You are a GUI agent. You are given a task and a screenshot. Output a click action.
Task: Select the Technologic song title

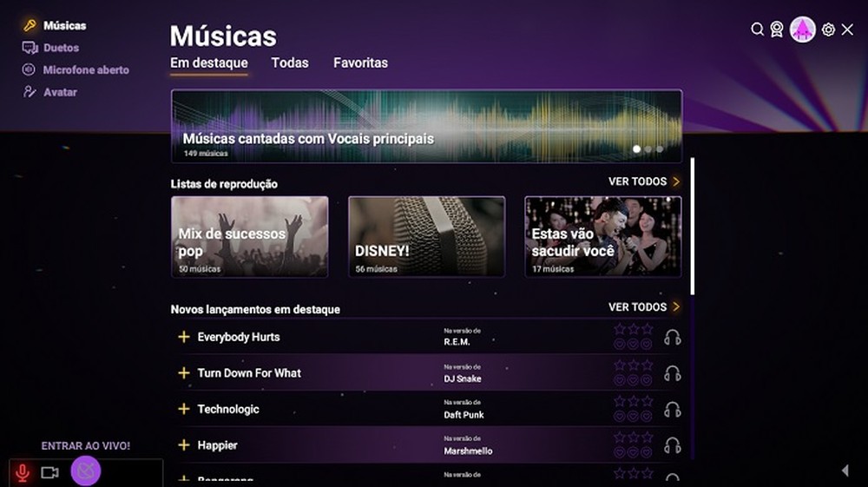pos(228,410)
